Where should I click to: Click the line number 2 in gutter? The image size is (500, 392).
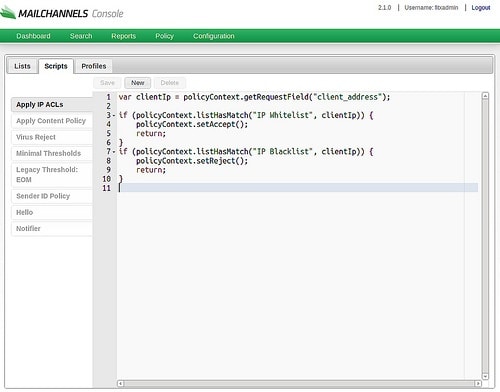[x=109, y=106]
